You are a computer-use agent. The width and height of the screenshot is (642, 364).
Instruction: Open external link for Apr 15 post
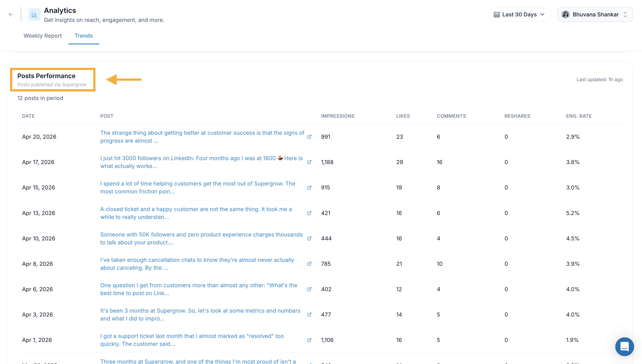point(309,187)
